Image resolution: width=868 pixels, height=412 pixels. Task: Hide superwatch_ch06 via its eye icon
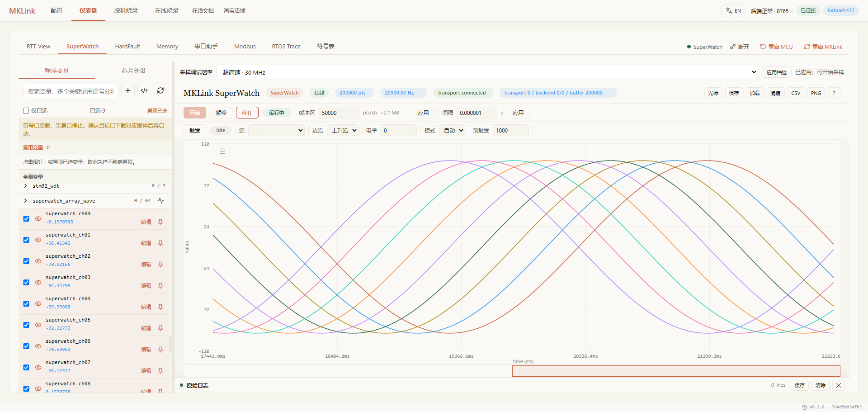pos(38,346)
